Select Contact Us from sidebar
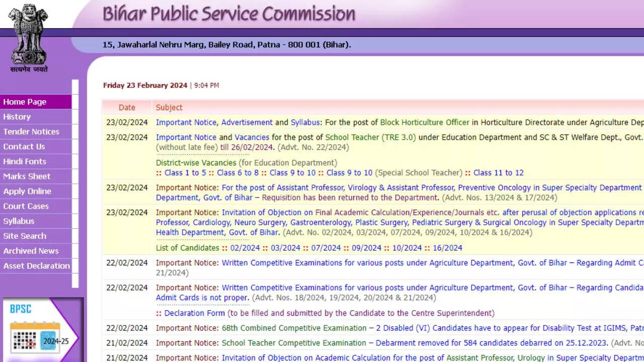Viewport: 644px width, 362px height. pos(24,146)
